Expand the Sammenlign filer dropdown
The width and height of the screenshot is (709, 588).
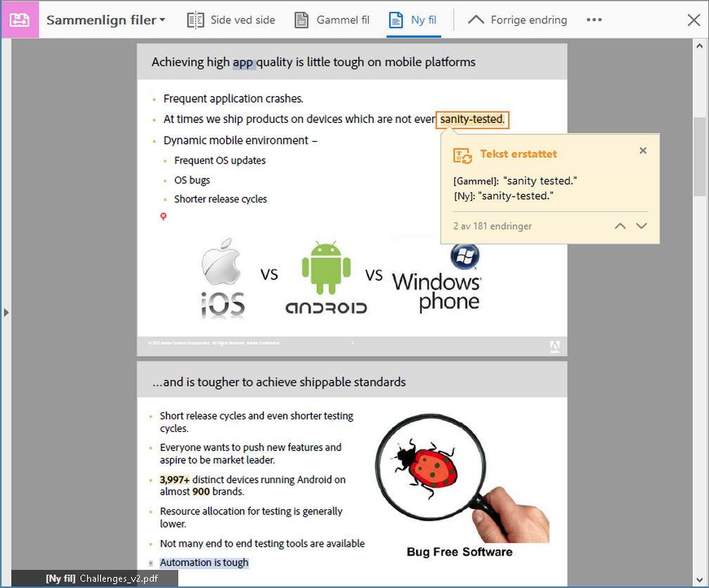162,20
